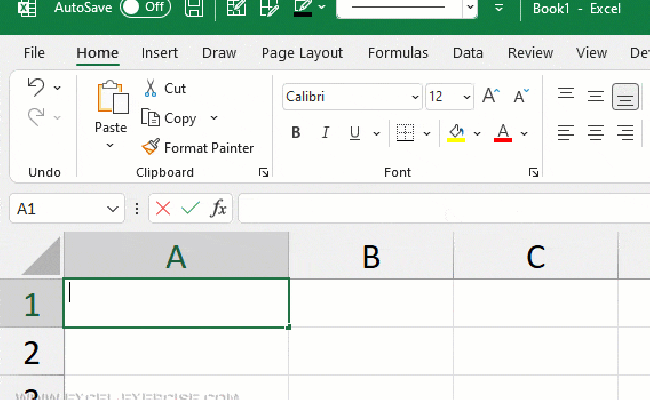Open Font group dialog launcher
Viewport: 650px width, 400px height.
click(x=534, y=172)
